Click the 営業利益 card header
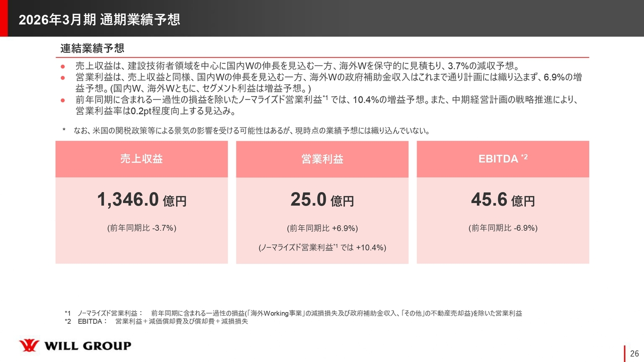The height and width of the screenshot is (362, 644). point(322,159)
